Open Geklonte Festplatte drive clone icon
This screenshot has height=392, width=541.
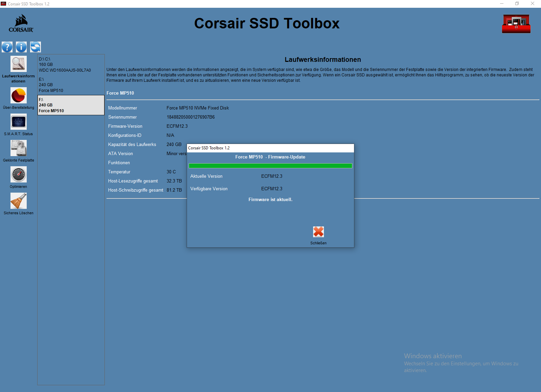19,148
